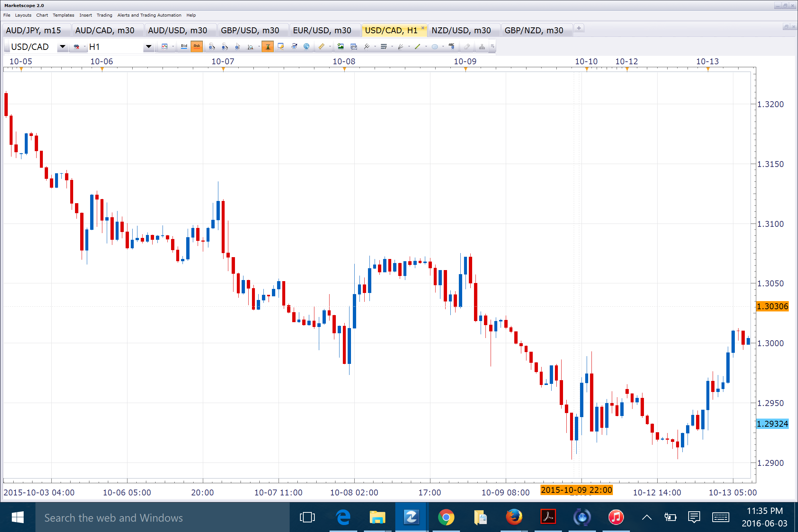Select the ellipse shape tool
Image resolution: width=798 pixels, height=532 pixels.
pyautogui.click(x=435, y=47)
